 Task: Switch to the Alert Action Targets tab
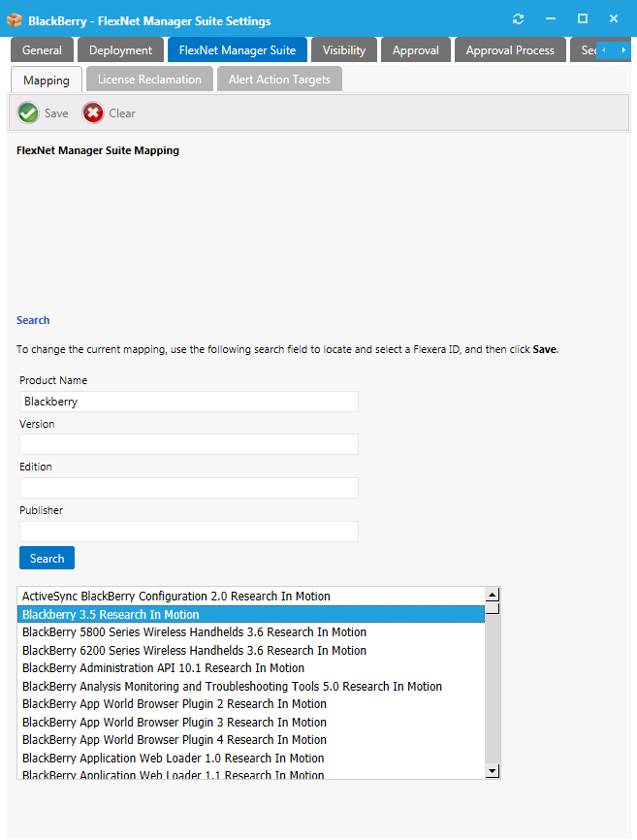click(x=279, y=80)
